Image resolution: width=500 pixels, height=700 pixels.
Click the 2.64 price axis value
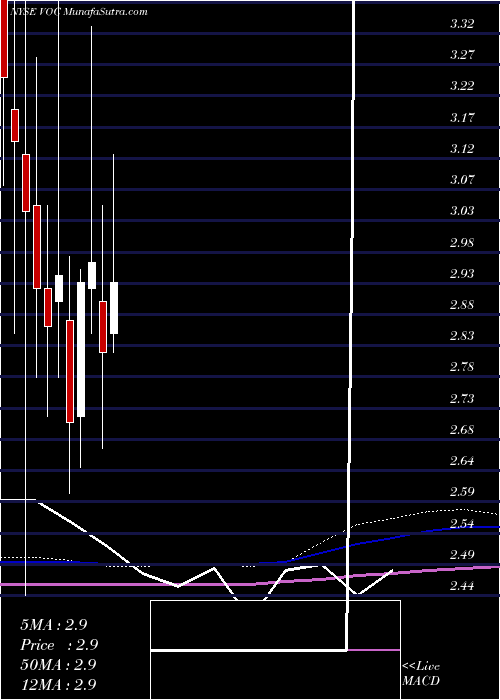[462, 462]
